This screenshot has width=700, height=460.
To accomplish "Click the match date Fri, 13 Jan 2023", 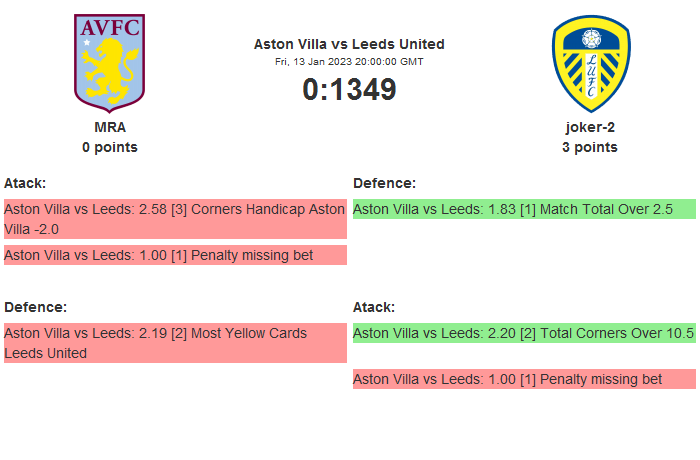I will (349, 61).
